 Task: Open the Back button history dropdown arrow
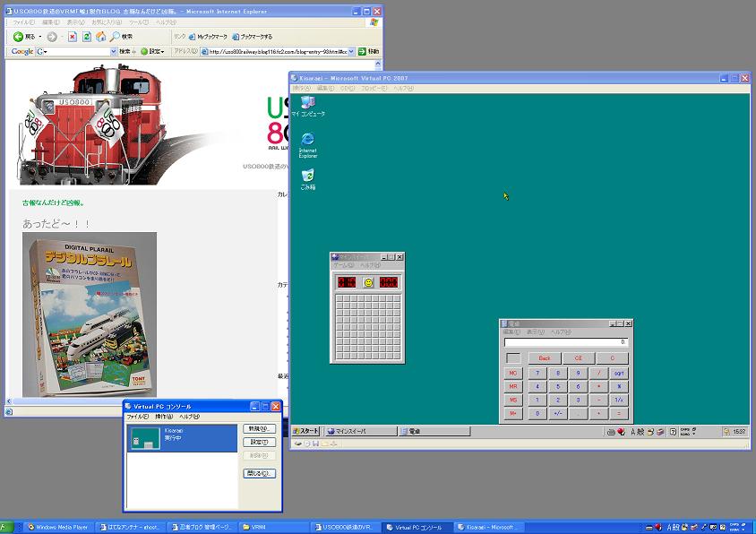[x=40, y=37]
